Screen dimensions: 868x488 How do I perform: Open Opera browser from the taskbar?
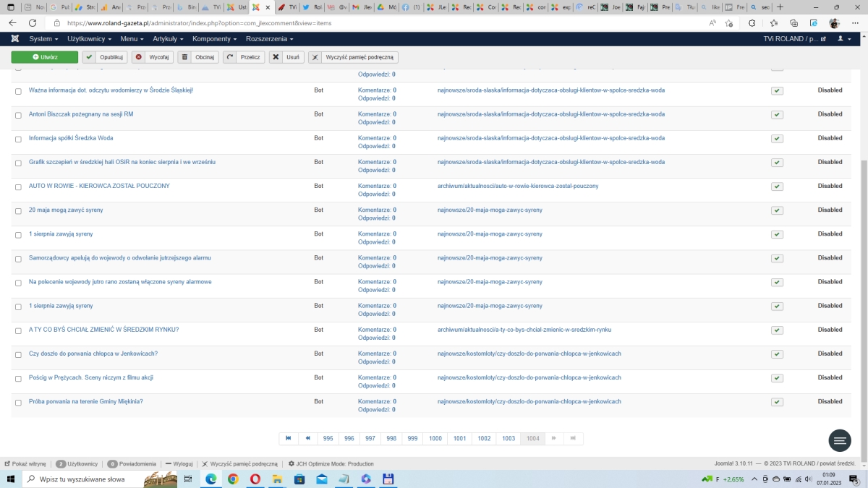(x=255, y=479)
